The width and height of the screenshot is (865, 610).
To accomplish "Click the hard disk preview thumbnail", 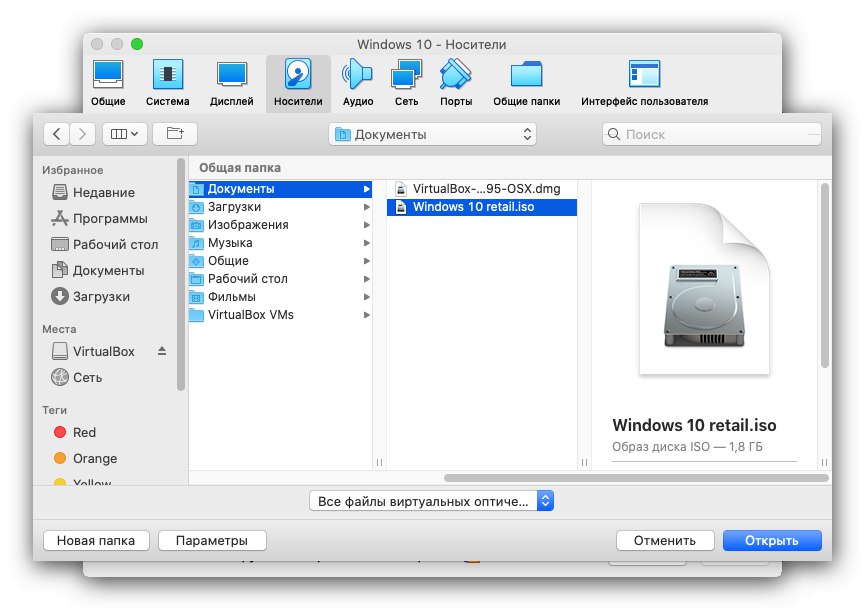I will pos(704,289).
